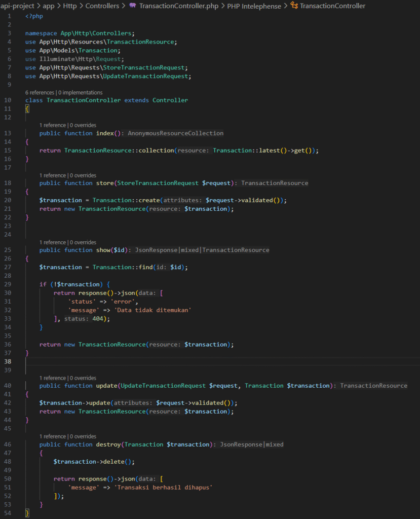The height and width of the screenshot is (519, 420).
Task: Click the PHP elephant file icon in breadcrumb
Action: coord(133,6)
